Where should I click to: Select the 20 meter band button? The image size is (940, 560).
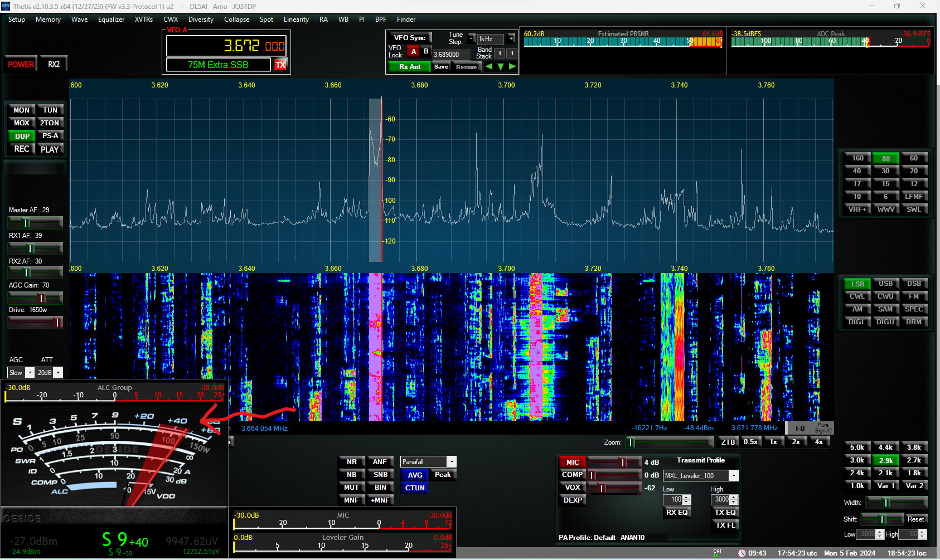pos(913,171)
